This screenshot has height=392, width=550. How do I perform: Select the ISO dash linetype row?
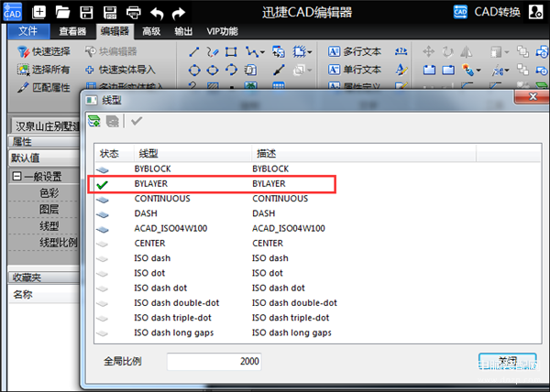point(317,258)
